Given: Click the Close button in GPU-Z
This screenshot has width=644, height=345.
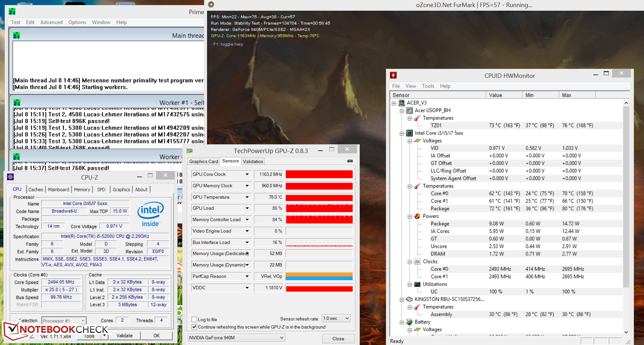Looking at the screenshot, I should 338,339.
